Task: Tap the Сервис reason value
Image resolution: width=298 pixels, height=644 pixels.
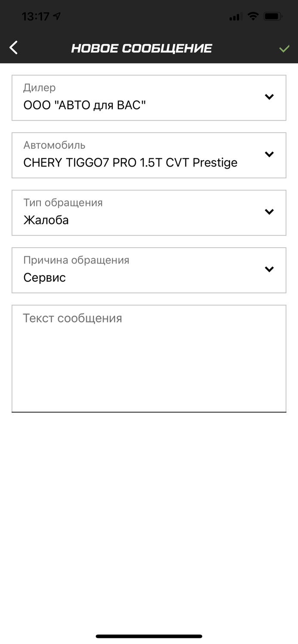Action: click(x=44, y=277)
